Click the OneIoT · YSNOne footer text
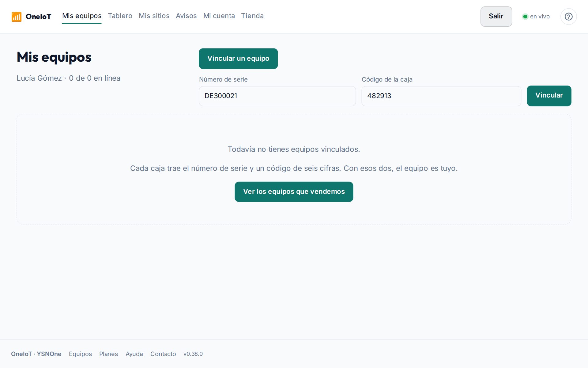This screenshot has width=588, height=368. point(36,354)
